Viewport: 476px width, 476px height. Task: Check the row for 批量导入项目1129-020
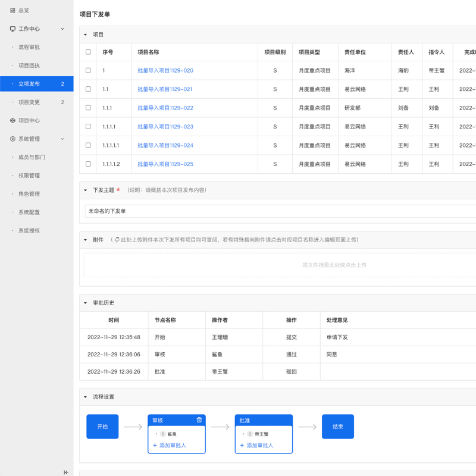[88, 70]
